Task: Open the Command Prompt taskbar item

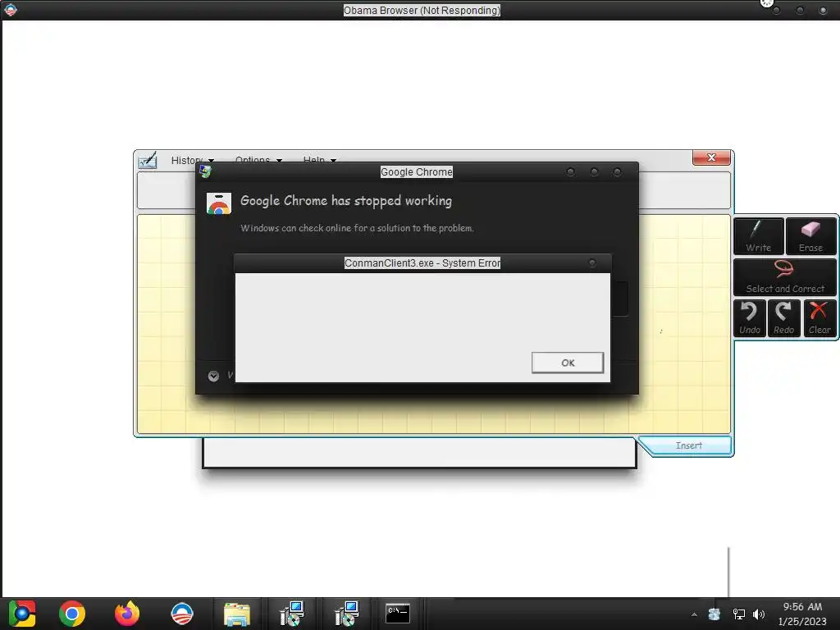Action: pos(398,614)
